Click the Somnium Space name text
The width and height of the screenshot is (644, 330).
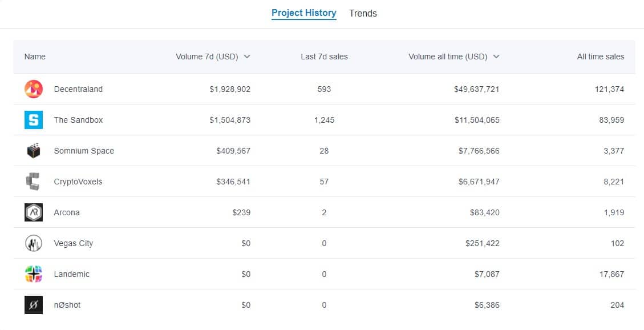(84, 151)
